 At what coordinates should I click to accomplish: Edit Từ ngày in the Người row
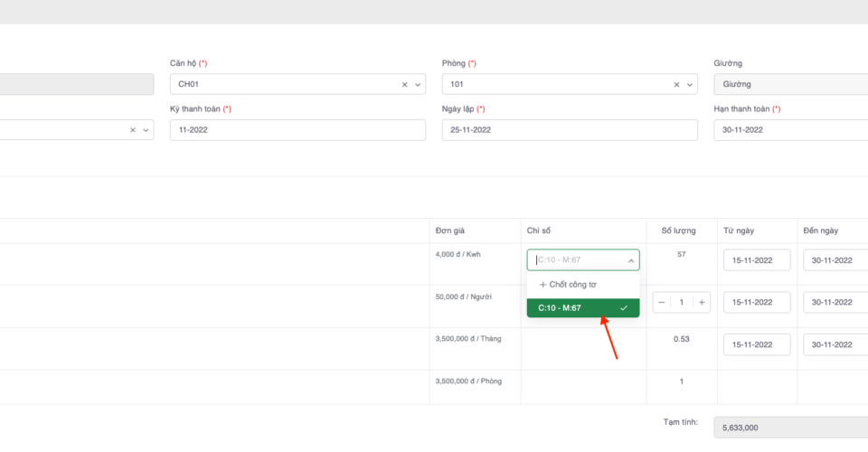(x=757, y=302)
